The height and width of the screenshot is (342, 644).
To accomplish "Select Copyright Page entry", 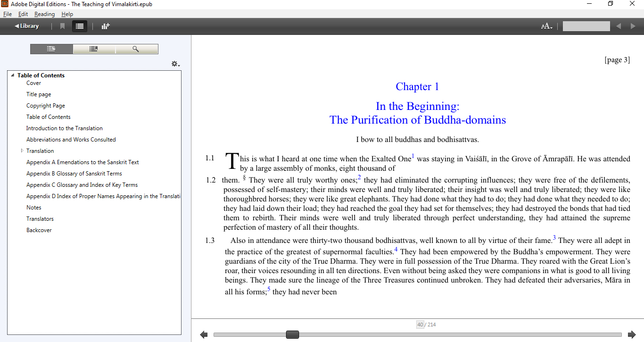I will click(x=46, y=106).
